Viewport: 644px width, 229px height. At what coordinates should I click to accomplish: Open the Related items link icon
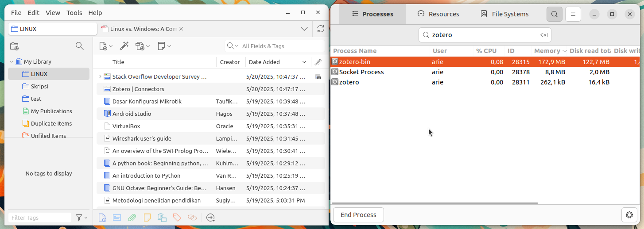[x=192, y=217]
